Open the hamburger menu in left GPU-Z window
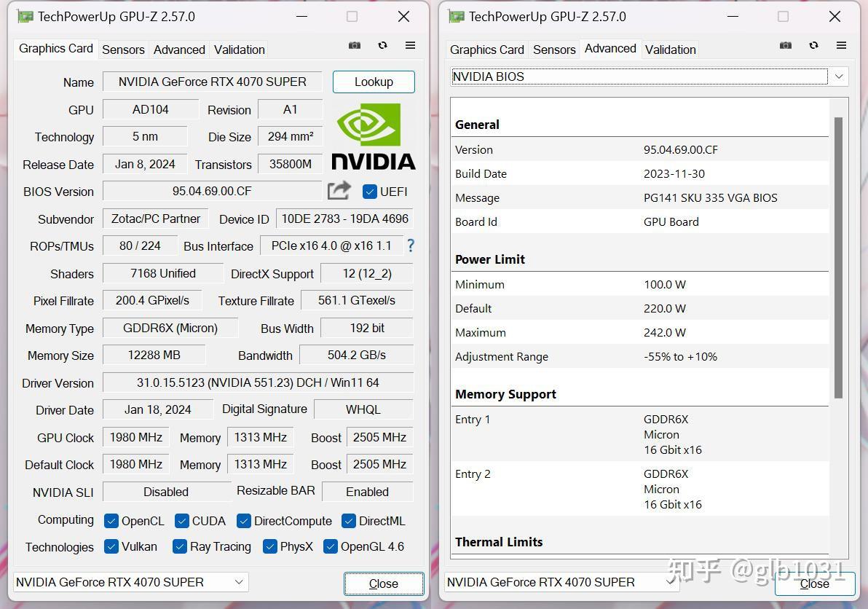 410,45
